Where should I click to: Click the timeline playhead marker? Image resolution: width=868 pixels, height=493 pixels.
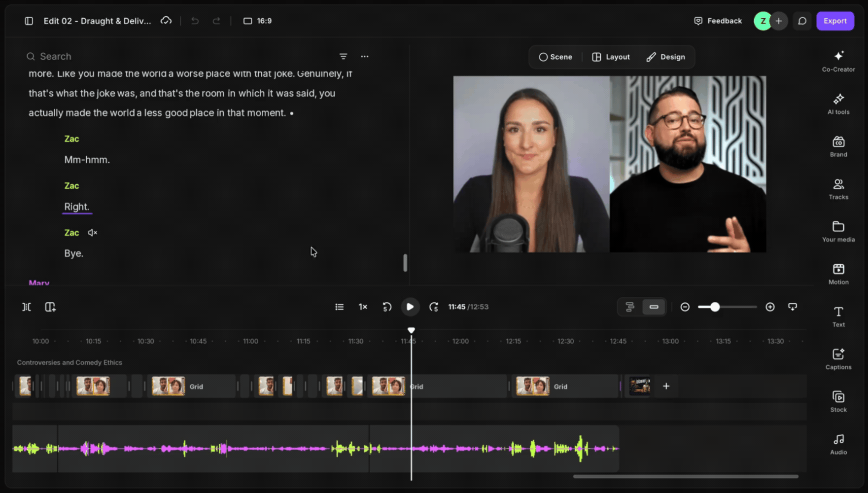[411, 330]
